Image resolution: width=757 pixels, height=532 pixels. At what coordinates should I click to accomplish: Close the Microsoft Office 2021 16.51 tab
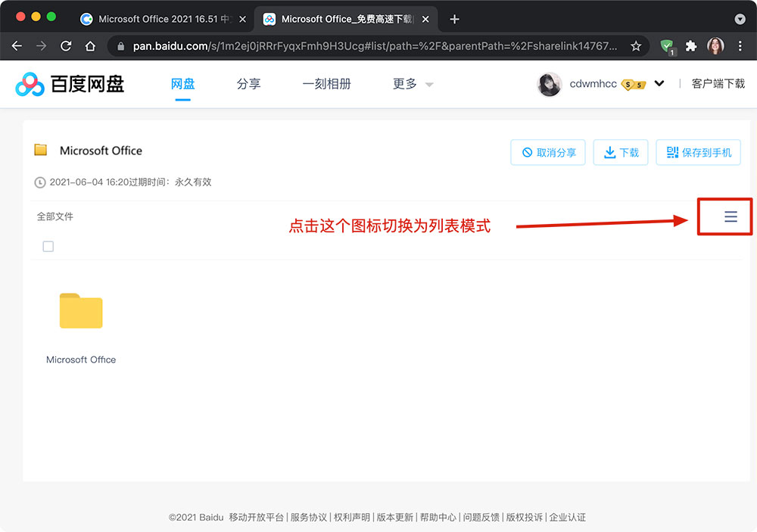point(242,20)
